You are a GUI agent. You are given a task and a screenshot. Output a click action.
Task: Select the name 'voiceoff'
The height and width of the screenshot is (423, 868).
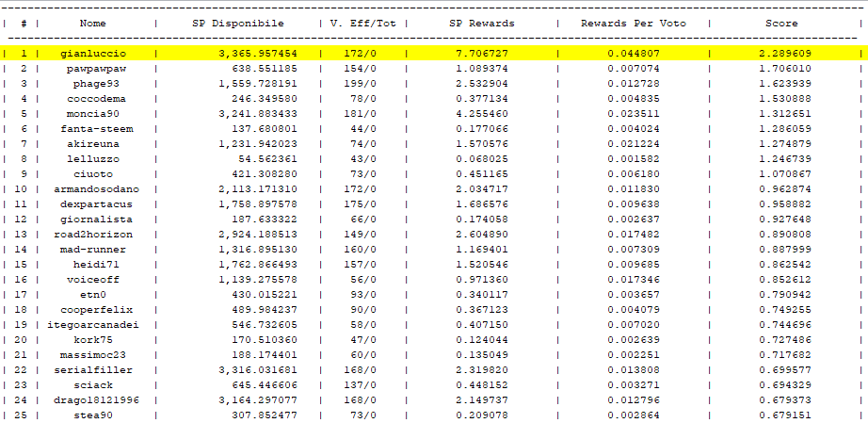pyautogui.click(x=93, y=279)
